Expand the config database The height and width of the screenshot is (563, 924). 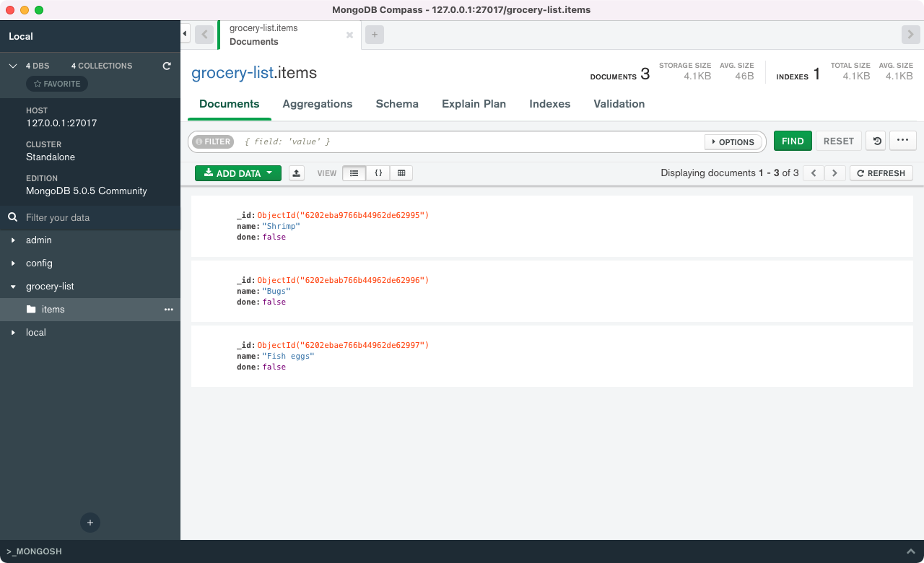[13, 263]
